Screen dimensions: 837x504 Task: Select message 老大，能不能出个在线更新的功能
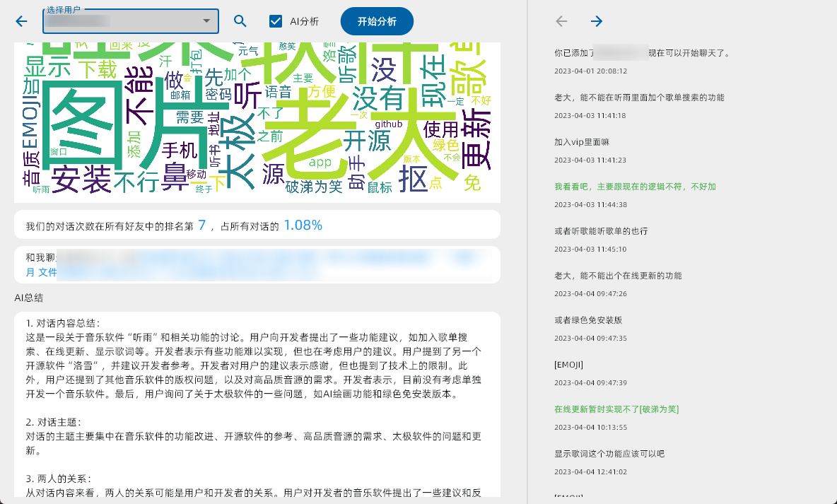coord(618,276)
